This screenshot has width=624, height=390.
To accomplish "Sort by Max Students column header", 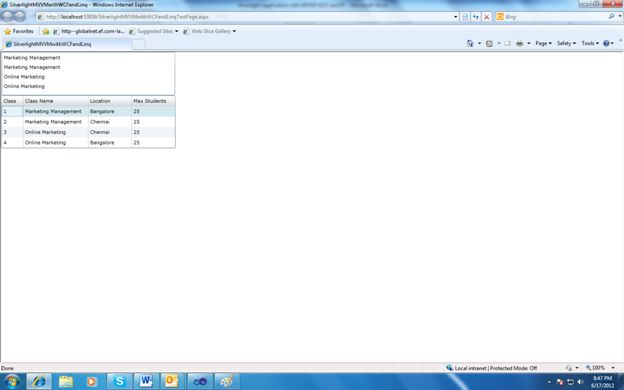I will point(153,101).
